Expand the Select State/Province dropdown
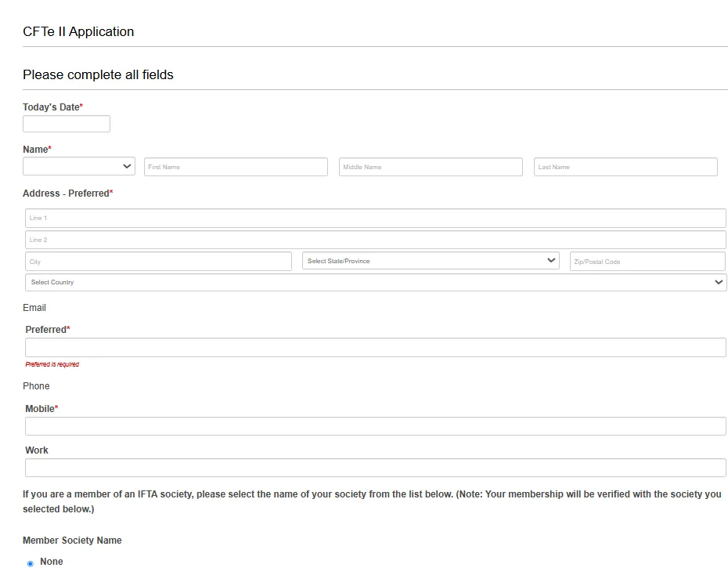The image size is (728, 575). [431, 261]
